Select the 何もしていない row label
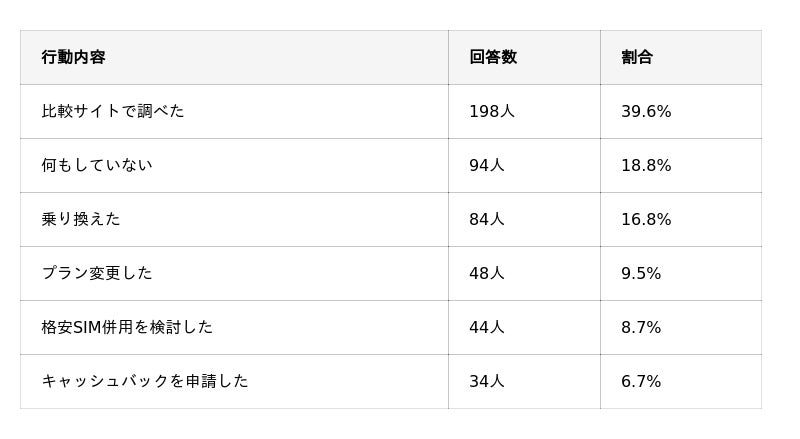 97,165
